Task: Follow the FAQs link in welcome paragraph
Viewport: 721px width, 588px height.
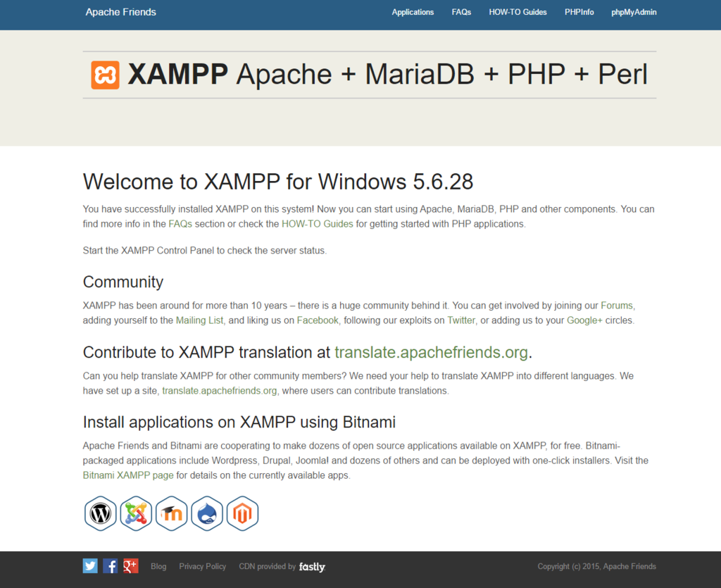Action: (180, 224)
